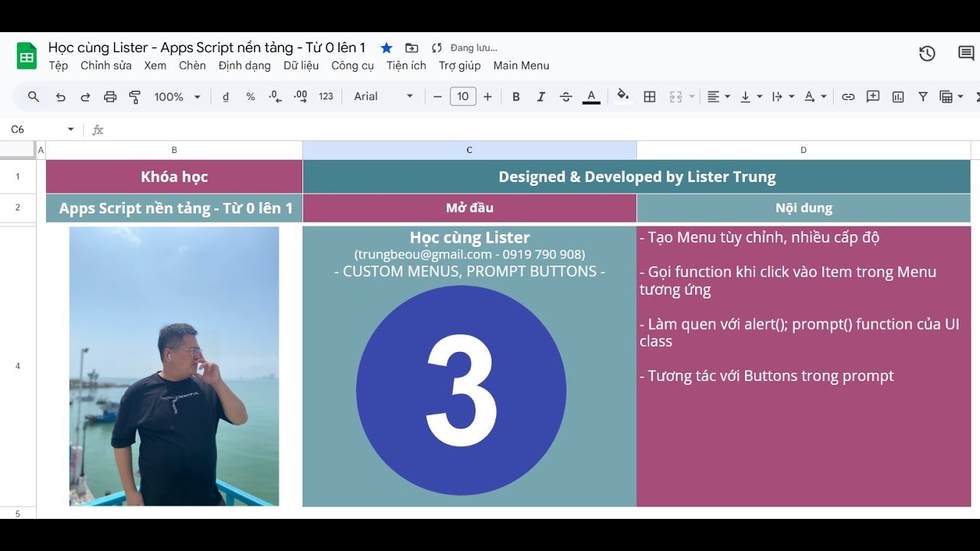
Task: Open the Fill color paint bucket
Action: pos(623,96)
